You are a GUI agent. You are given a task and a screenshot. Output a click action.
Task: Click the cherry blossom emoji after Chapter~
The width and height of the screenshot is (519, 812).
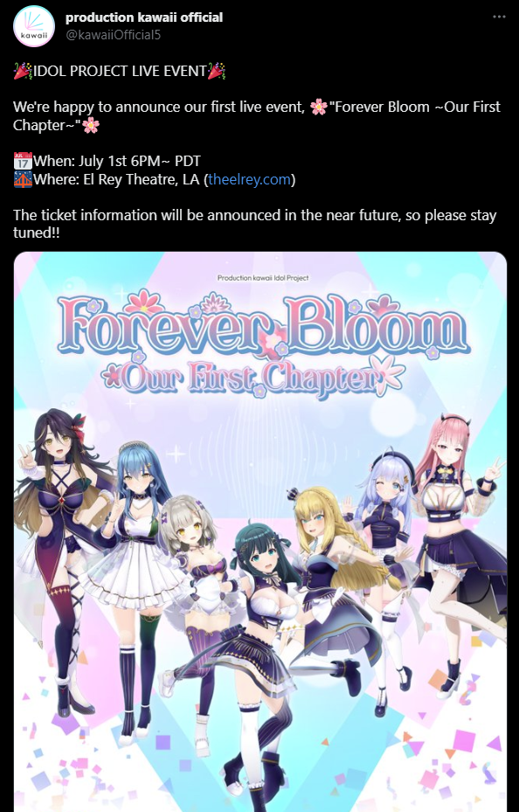click(91, 125)
